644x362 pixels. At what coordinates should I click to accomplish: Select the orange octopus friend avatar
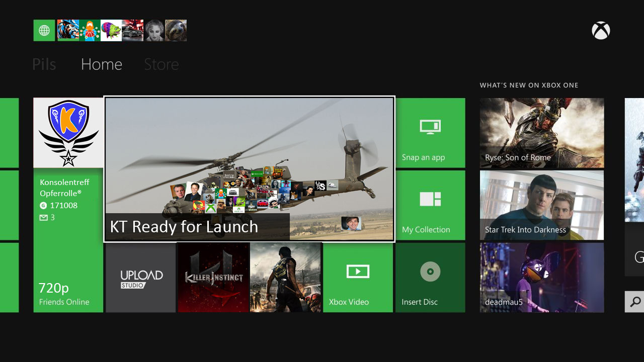tap(90, 31)
